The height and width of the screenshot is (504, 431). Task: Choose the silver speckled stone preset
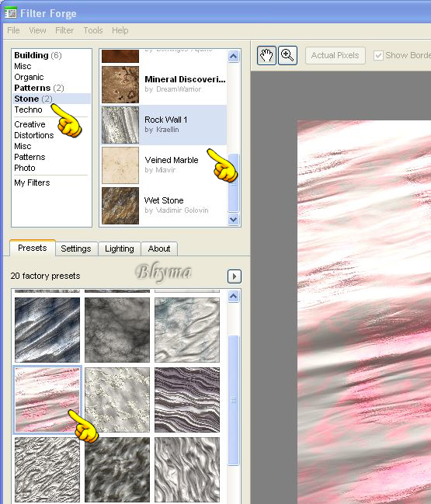coord(117,400)
